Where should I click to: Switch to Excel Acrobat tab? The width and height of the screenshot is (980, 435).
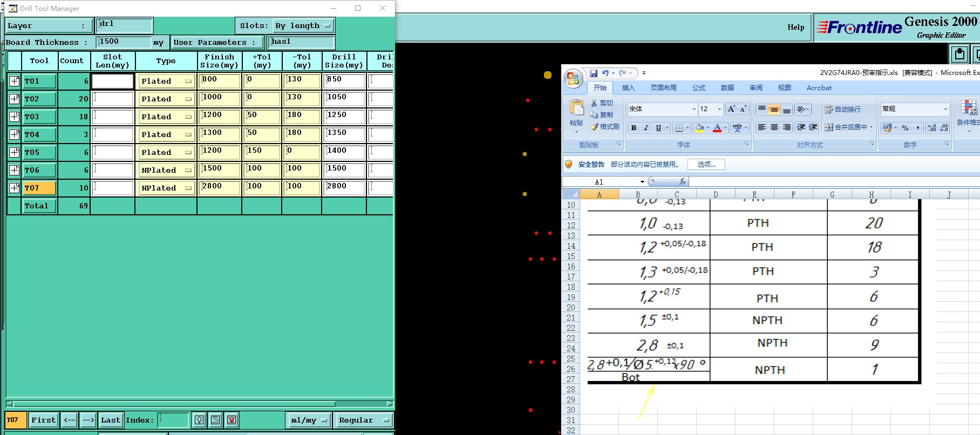click(x=819, y=87)
